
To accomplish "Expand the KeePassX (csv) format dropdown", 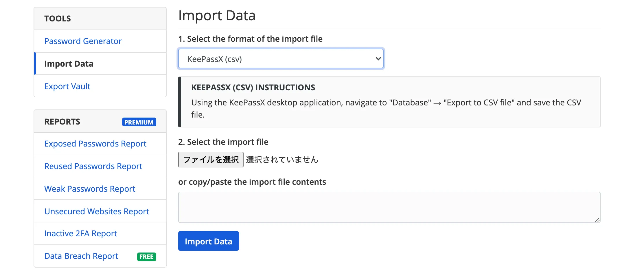I will point(281,59).
